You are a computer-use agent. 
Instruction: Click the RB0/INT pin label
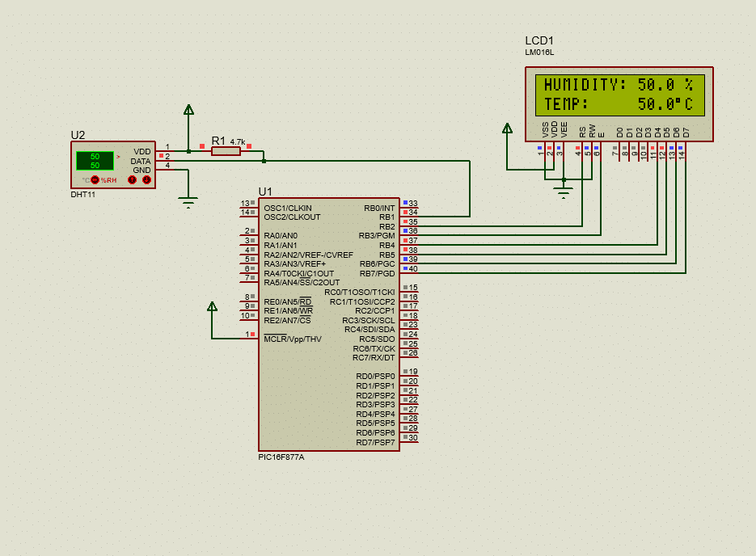pos(379,208)
